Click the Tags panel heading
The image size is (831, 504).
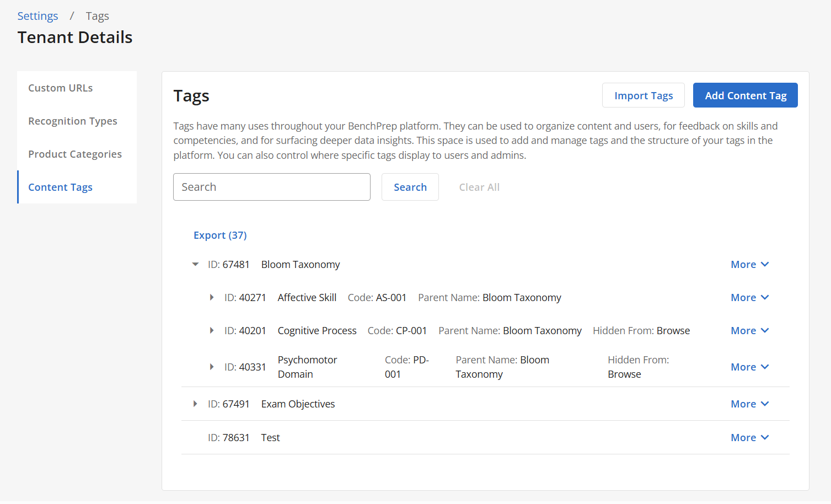click(191, 96)
